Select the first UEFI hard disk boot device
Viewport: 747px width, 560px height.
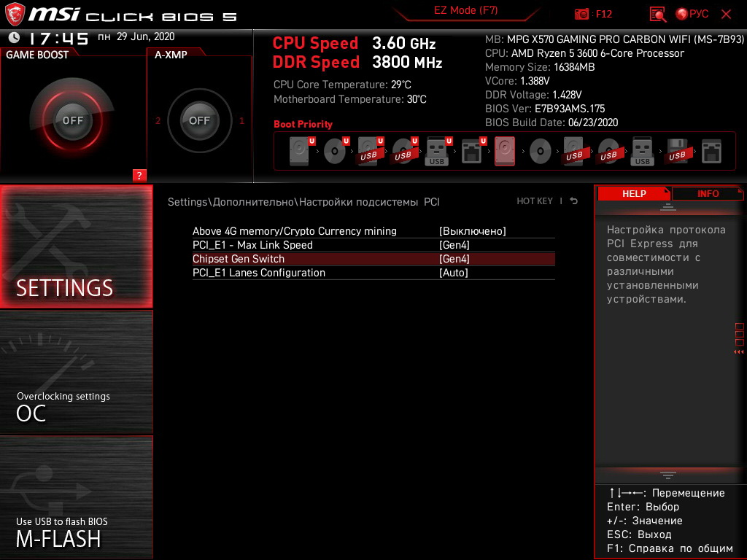[301, 151]
